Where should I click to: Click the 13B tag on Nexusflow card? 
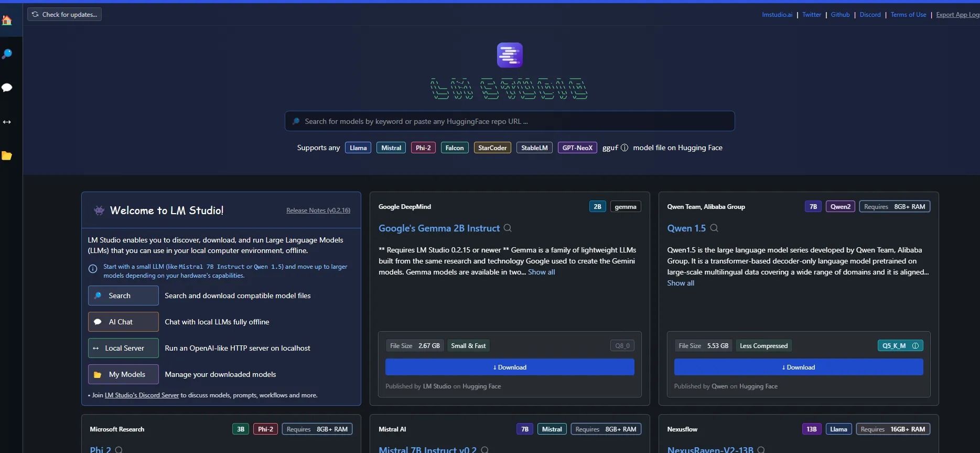[812, 429]
